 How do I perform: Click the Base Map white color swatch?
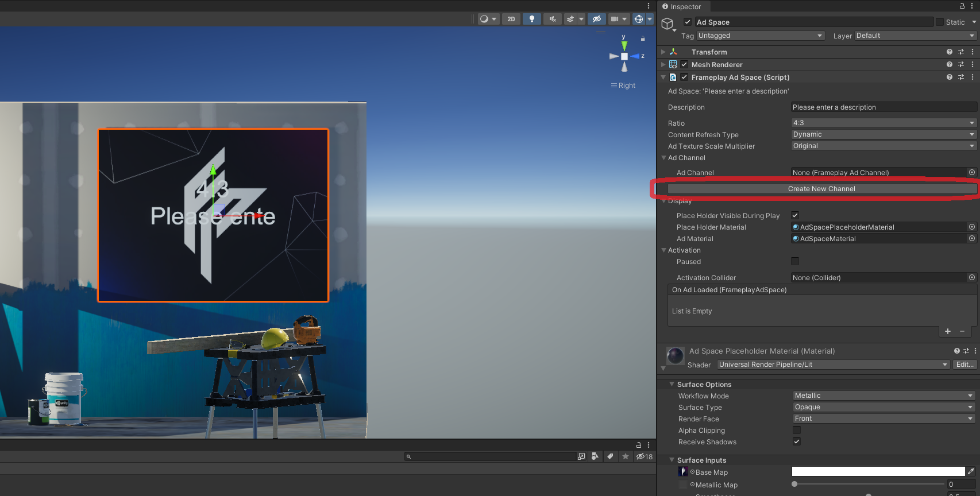coord(878,471)
